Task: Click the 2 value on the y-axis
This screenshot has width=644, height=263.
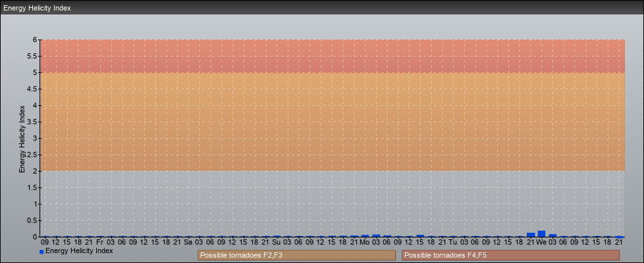Action: 35,171
